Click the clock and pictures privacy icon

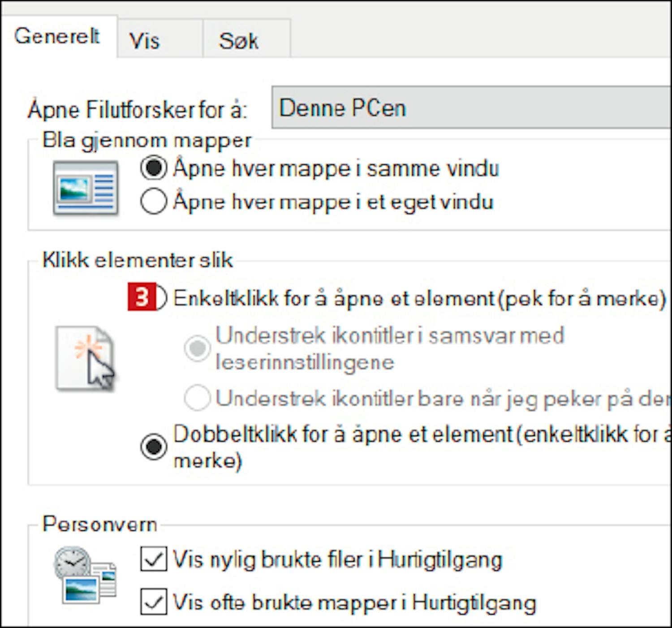pos(85,574)
